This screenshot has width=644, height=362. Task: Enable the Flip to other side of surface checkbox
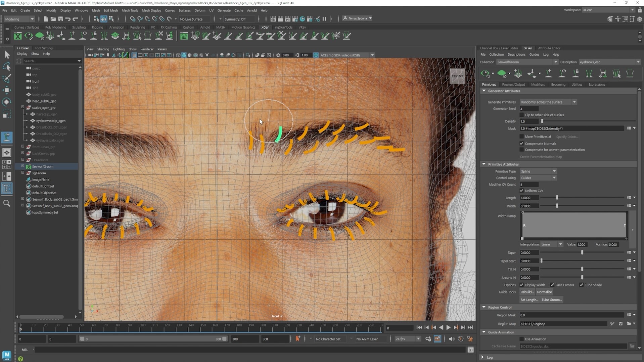[x=521, y=115]
